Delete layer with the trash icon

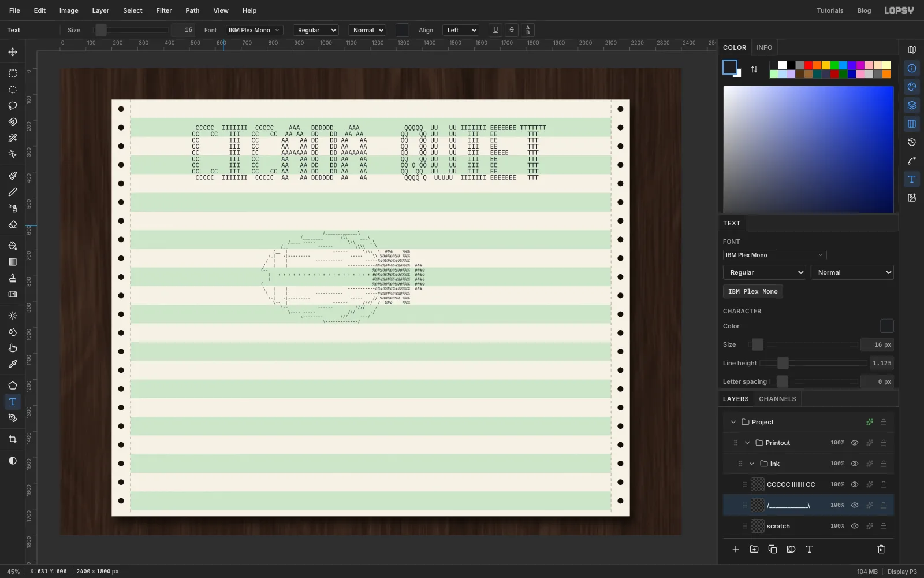[x=881, y=549]
